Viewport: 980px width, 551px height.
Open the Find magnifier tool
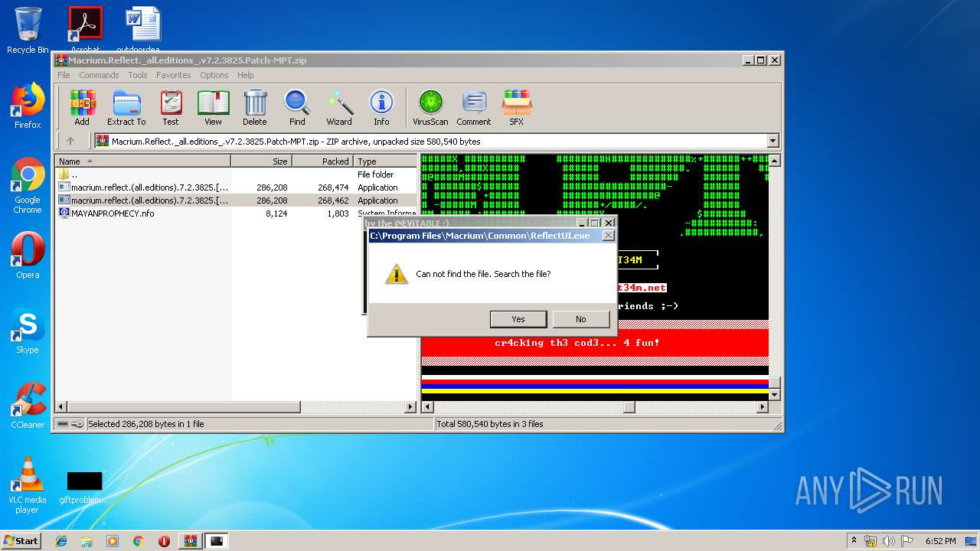(297, 107)
